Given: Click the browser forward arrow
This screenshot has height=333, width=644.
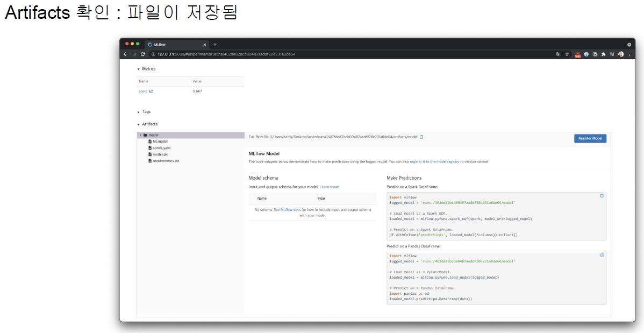Looking at the screenshot, I should 134,54.
